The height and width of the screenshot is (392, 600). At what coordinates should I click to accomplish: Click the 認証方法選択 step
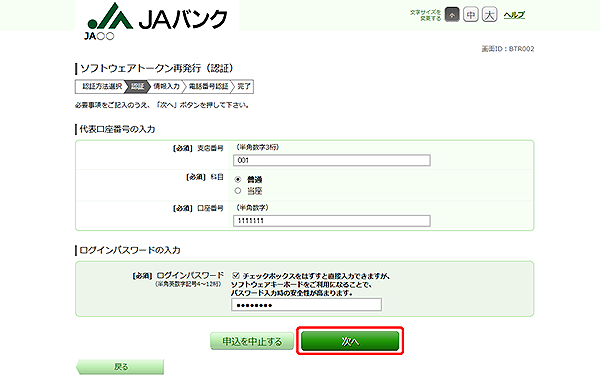click(x=102, y=87)
